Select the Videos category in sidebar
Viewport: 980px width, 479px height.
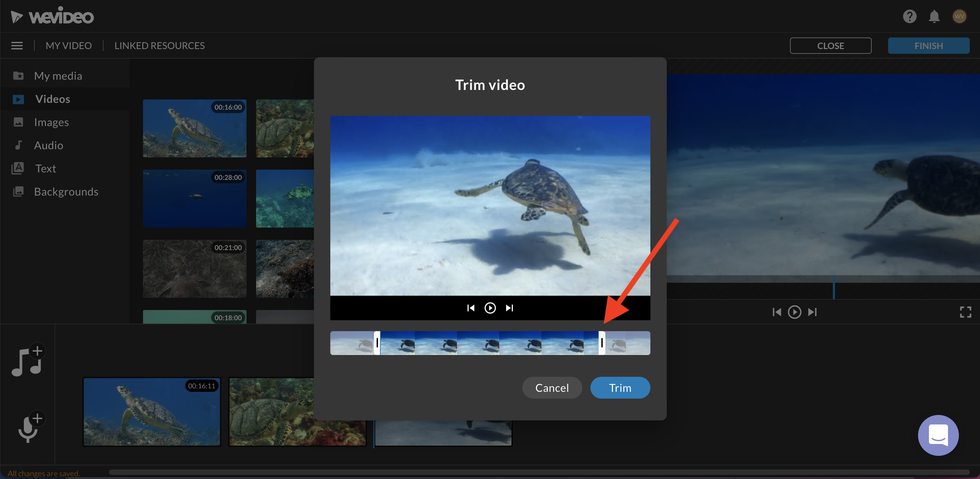coord(52,98)
